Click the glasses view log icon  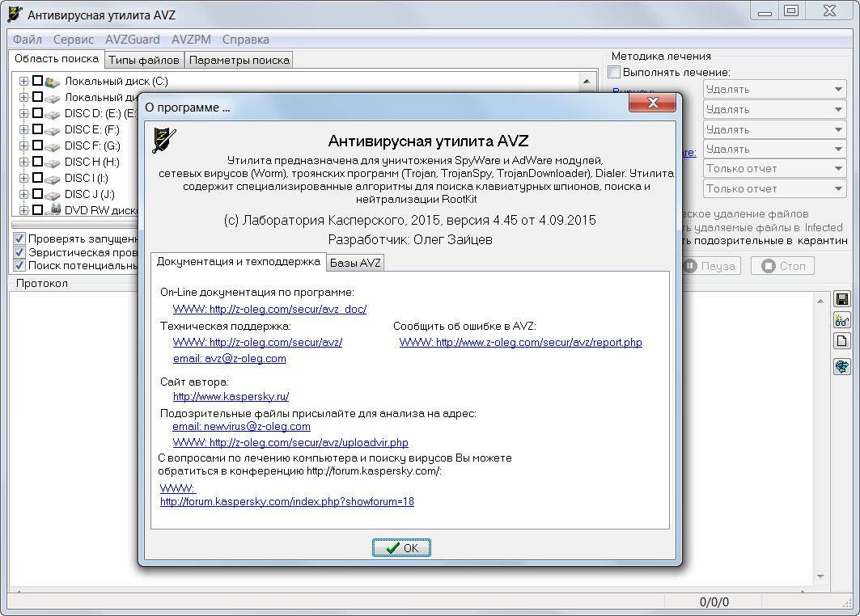click(x=842, y=320)
